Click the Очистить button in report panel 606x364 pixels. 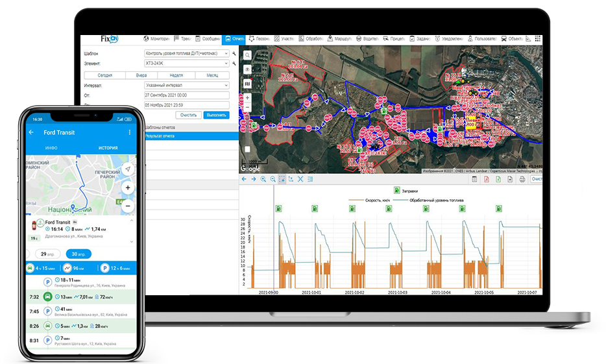188,115
